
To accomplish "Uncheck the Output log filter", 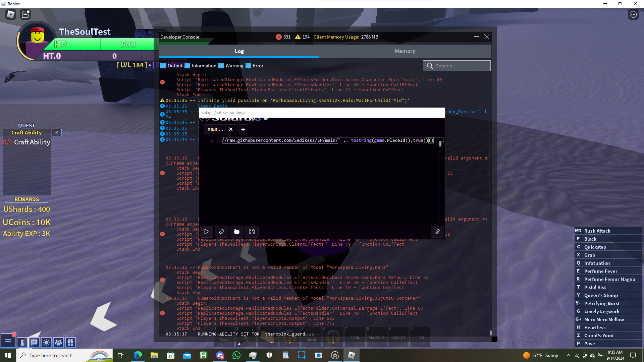I will [x=163, y=66].
